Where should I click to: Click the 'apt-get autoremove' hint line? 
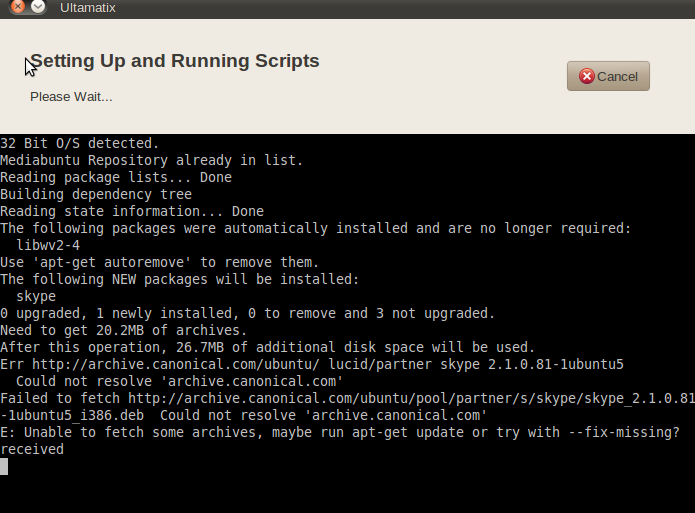pyautogui.click(x=160, y=262)
